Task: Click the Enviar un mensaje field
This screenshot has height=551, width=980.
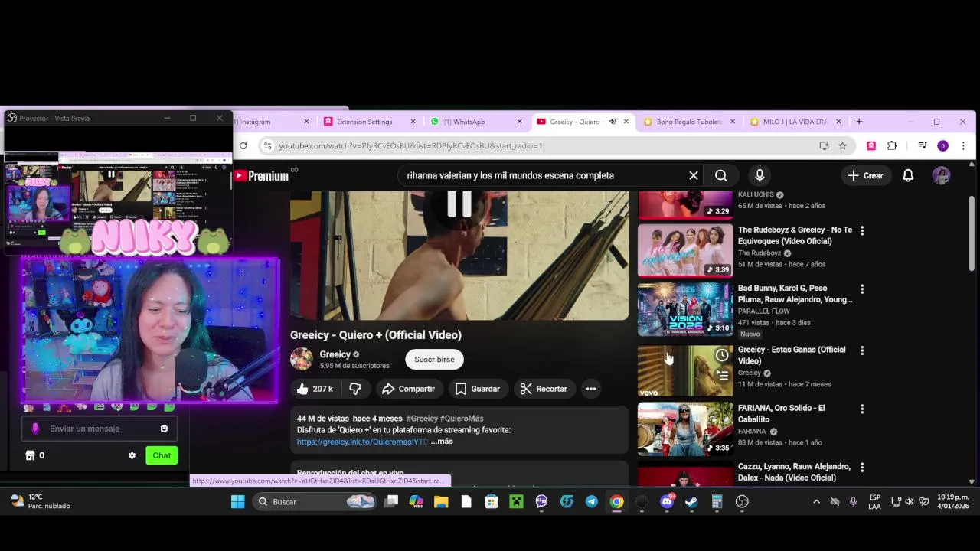Action: tap(98, 429)
